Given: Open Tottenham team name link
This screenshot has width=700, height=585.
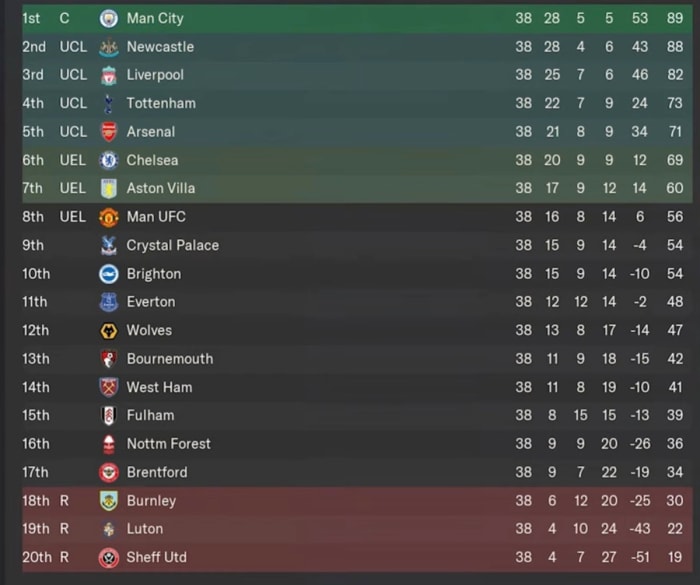Looking at the screenshot, I should [161, 103].
